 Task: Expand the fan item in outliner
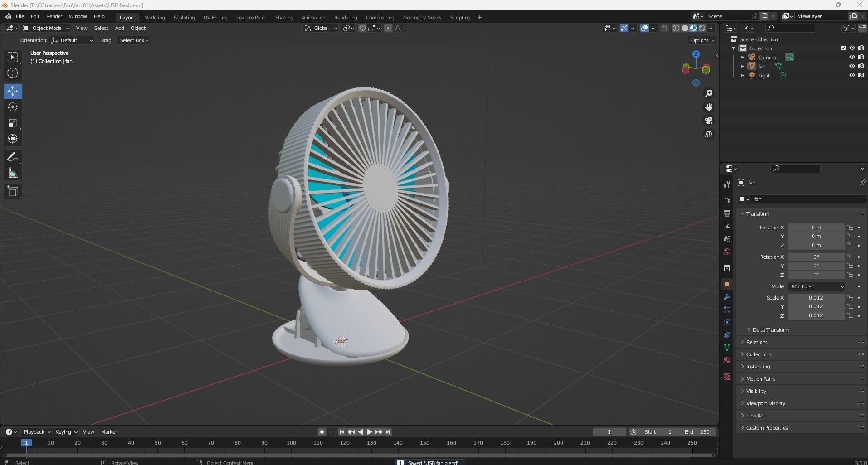pos(742,67)
